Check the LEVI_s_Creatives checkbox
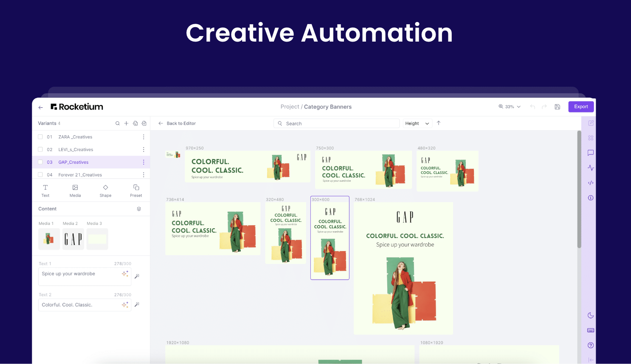The height and width of the screenshot is (364, 631). pos(40,149)
